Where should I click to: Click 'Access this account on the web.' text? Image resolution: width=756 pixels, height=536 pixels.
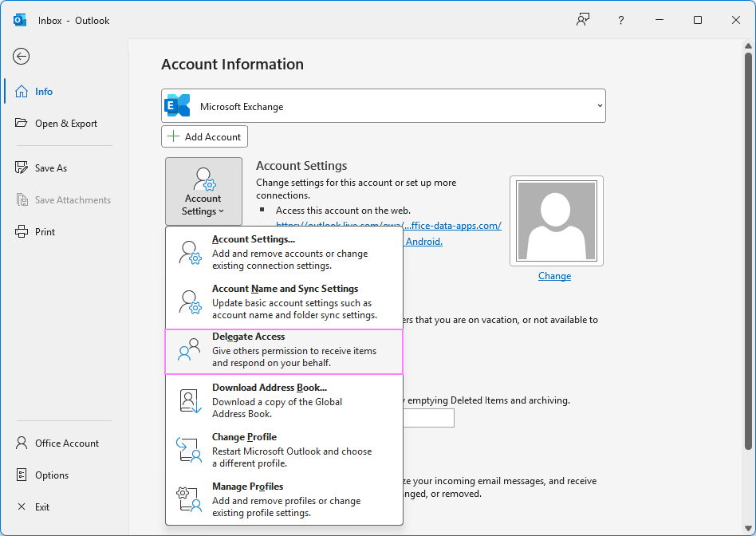(343, 211)
